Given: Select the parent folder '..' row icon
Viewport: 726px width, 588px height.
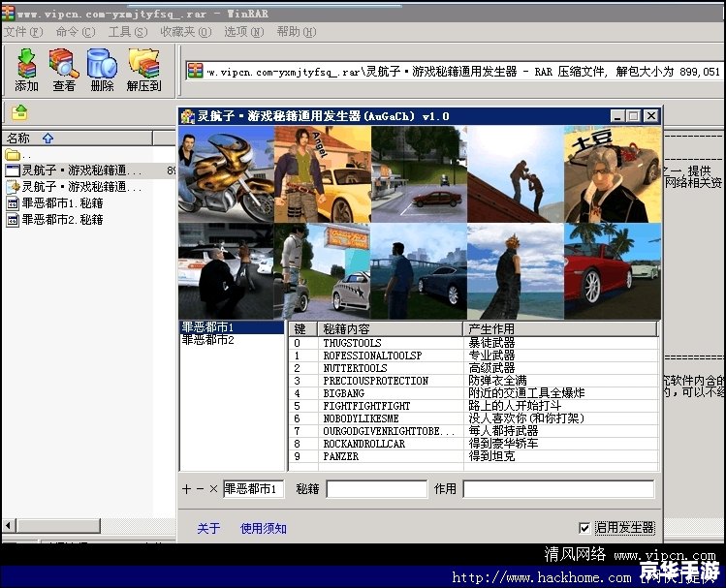Looking at the screenshot, I should click(x=13, y=155).
